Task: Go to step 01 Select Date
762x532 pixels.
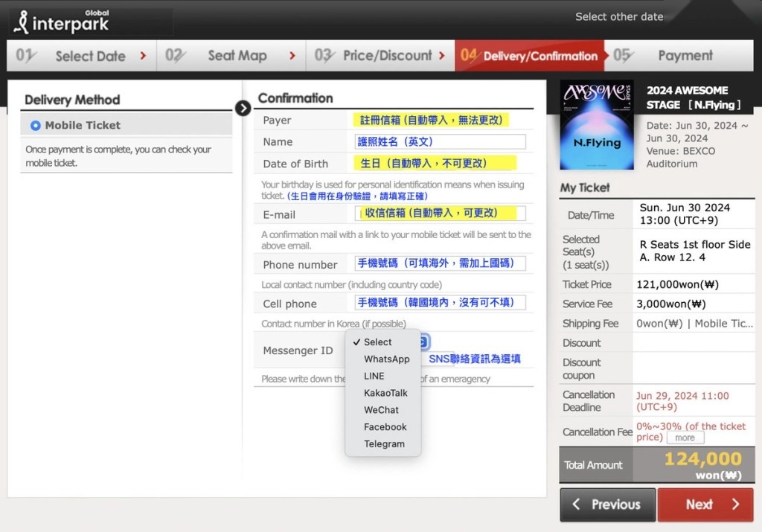Action: [x=82, y=56]
